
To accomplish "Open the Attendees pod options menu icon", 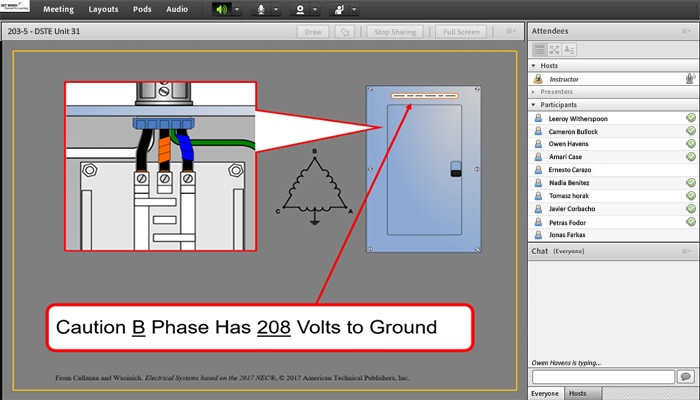I will [686, 32].
